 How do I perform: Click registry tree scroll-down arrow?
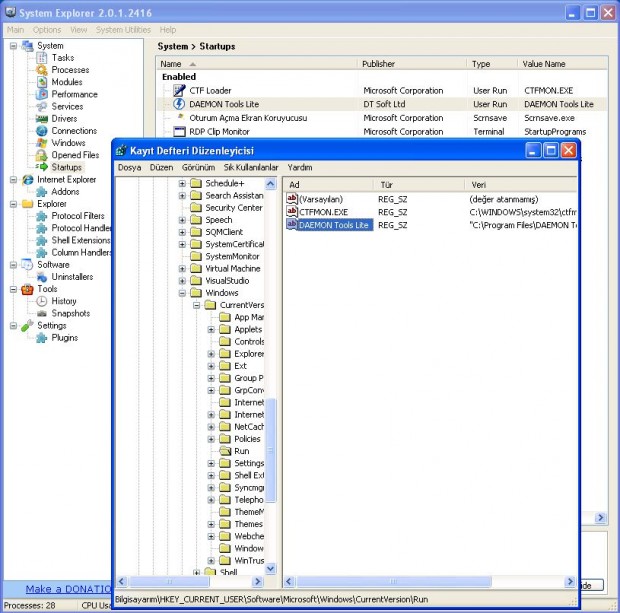(x=270, y=569)
